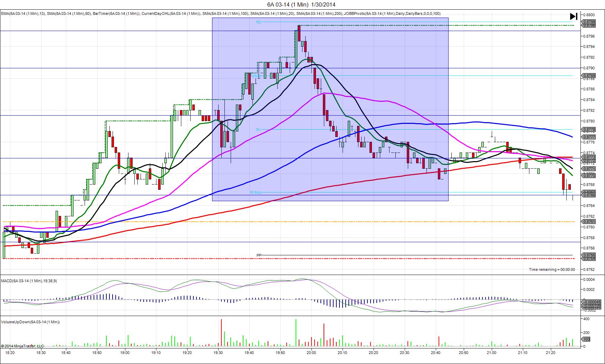Click the Time remaining counter text
Screen dimensions: 605x364
coord(552,269)
